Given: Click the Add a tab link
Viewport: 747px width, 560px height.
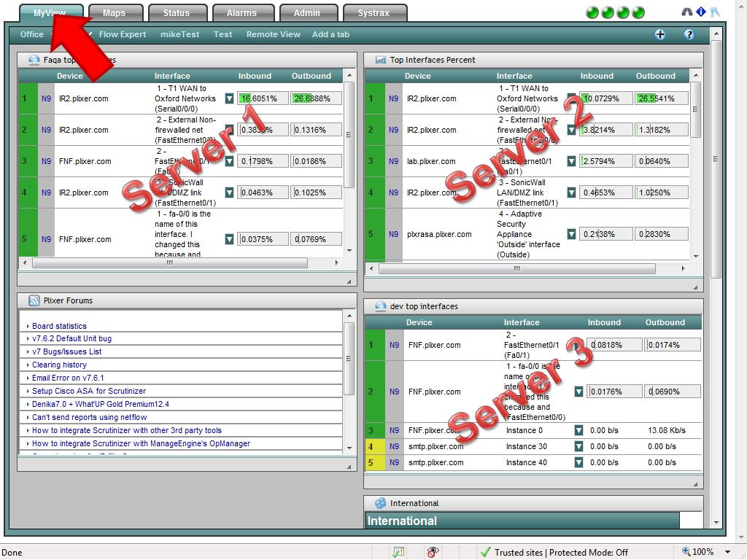Looking at the screenshot, I should (330, 34).
